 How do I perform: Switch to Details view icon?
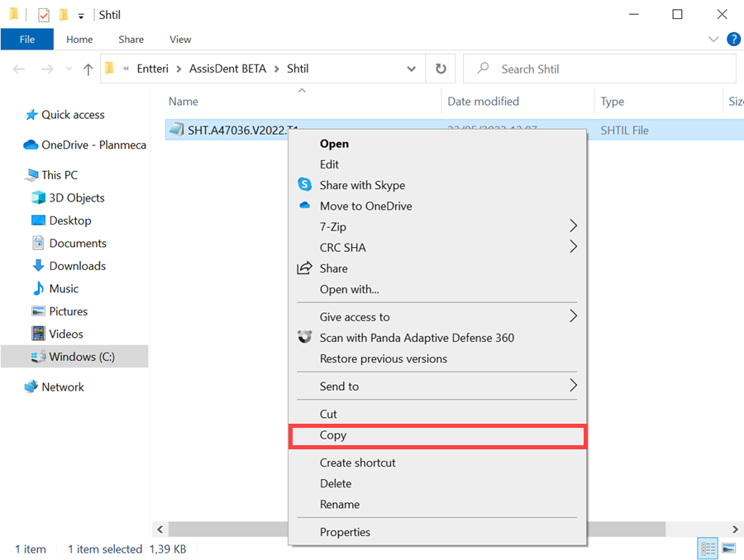pyautogui.click(x=708, y=548)
